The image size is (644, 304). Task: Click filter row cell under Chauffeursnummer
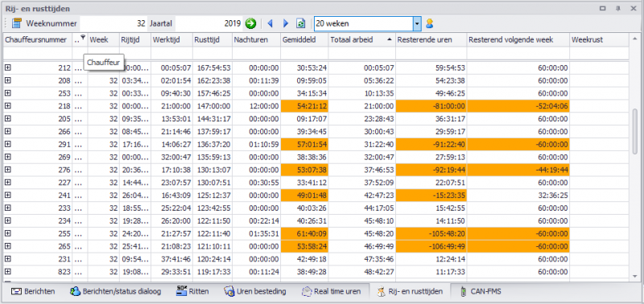38,53
